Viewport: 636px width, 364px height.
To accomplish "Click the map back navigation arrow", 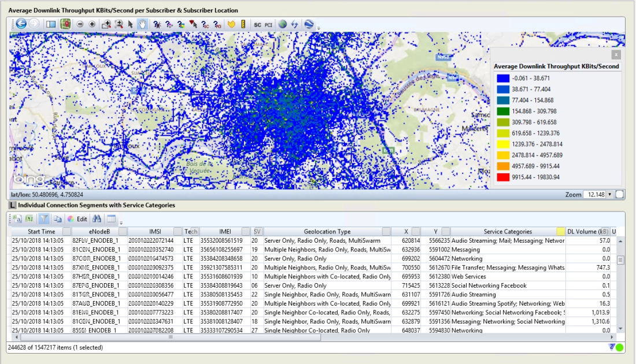I will 21,24.
